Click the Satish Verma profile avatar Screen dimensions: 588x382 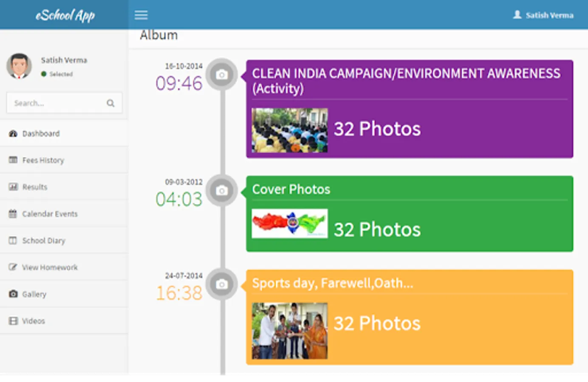tap(19, 66)
